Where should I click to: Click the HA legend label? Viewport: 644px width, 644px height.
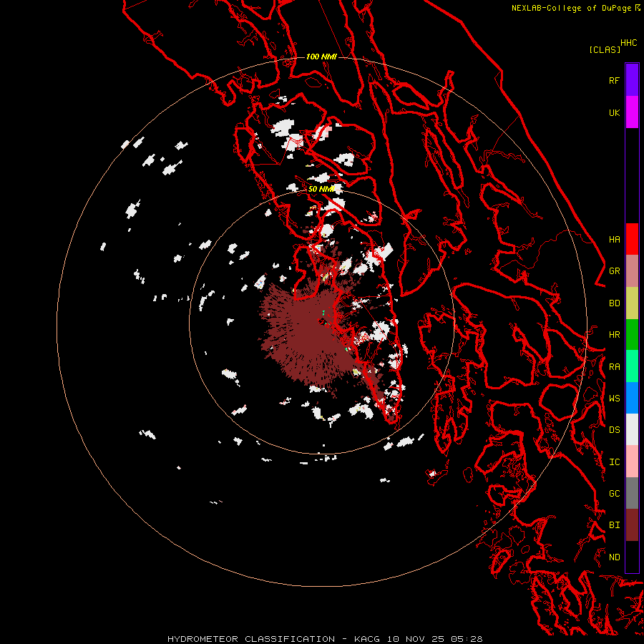point(614,239)
